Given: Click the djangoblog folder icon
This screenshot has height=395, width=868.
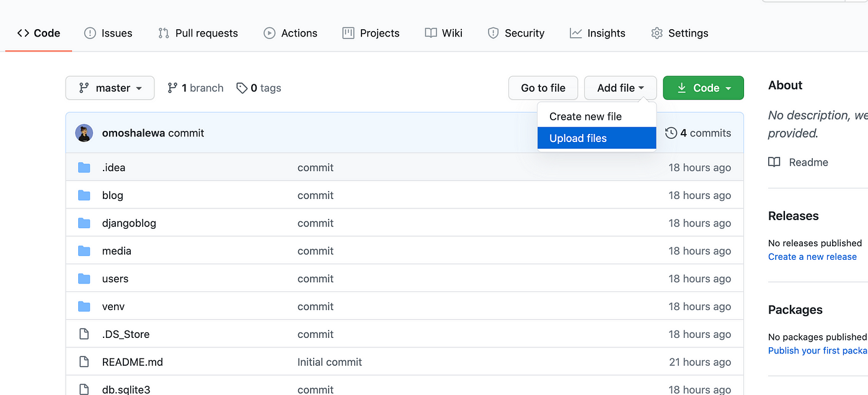Looking at the screenshot, I should pos(84,223).
